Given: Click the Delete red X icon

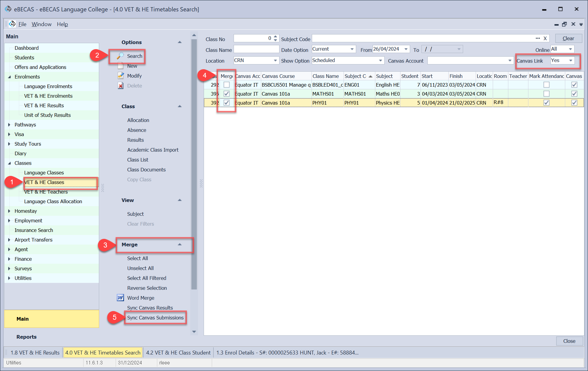Looking at the screenshot, I should (120, 86).
